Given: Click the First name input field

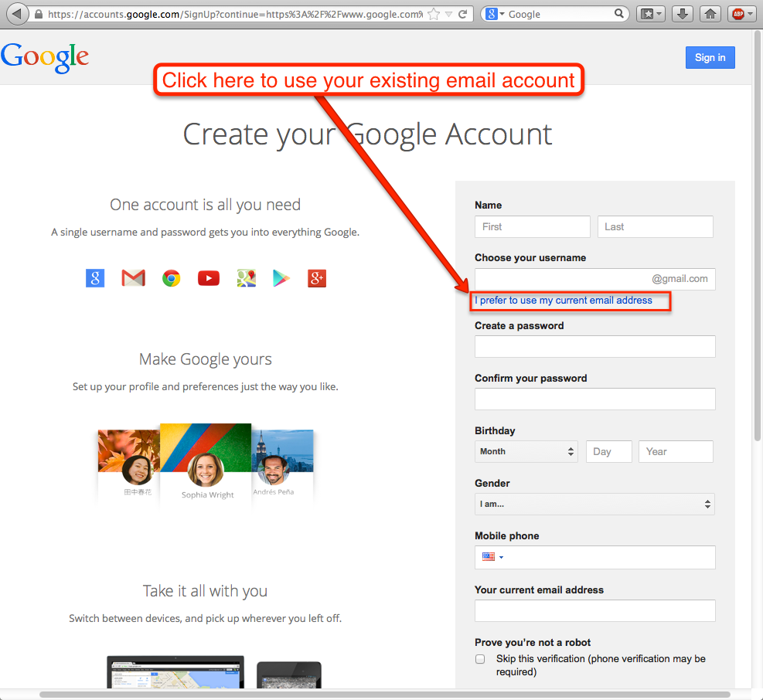Looking at the screenshot, I should pos(532,226).
